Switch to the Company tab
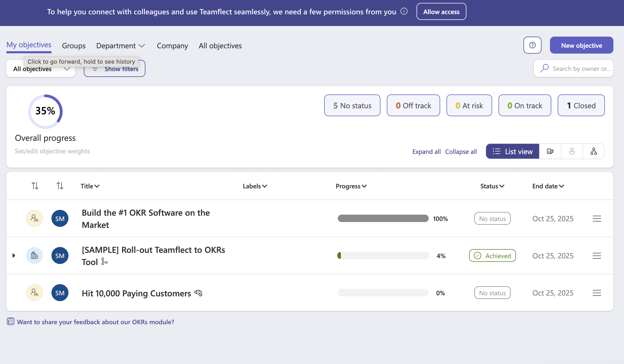 [x=172, y=46]
